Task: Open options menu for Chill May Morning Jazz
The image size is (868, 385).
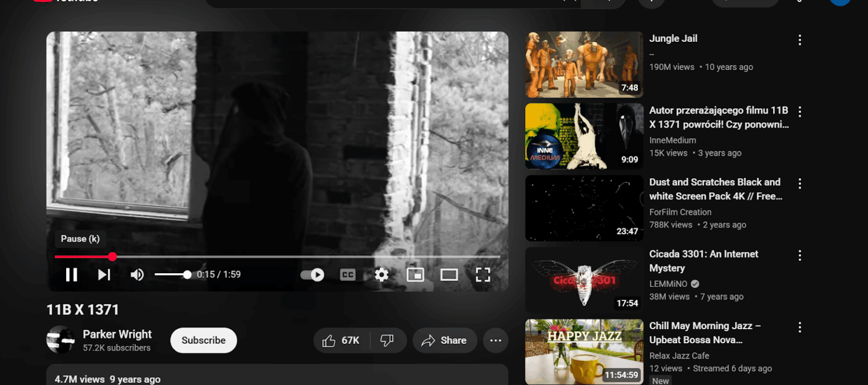Action: (x=800, y=327)
